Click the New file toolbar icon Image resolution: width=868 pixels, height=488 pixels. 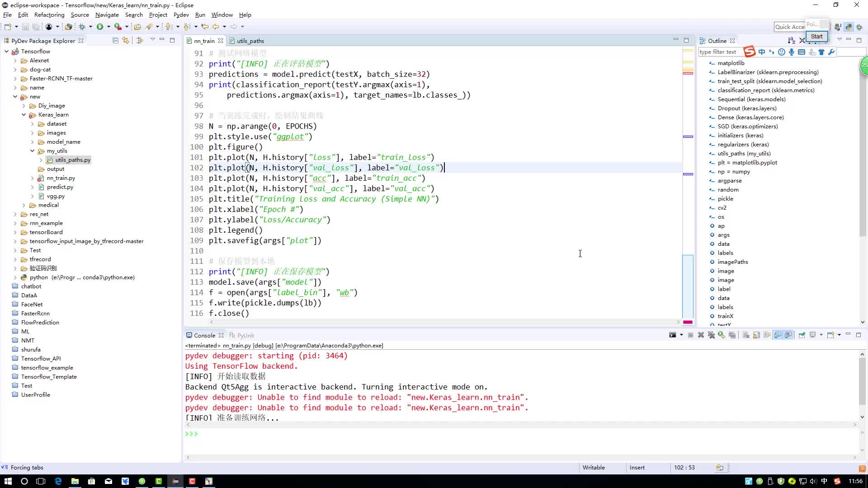click(8, 27)
